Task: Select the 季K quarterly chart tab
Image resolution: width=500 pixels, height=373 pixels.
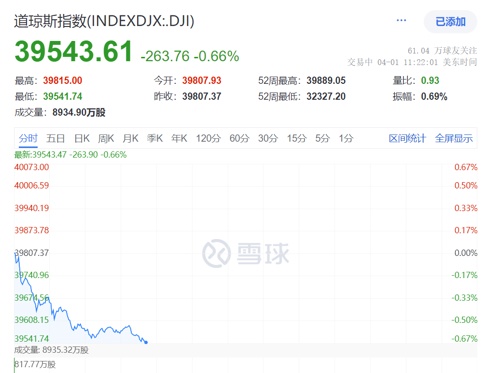Action: point(155,138)
